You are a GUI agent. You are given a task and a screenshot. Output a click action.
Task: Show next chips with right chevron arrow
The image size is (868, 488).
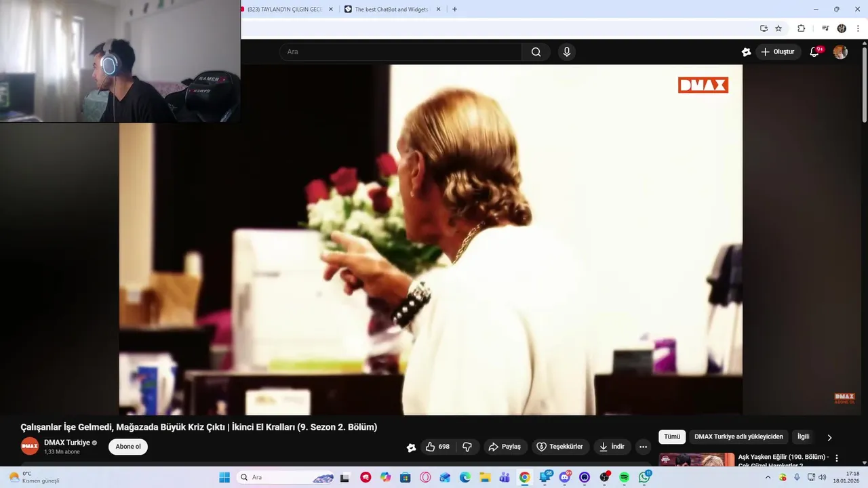829,438
